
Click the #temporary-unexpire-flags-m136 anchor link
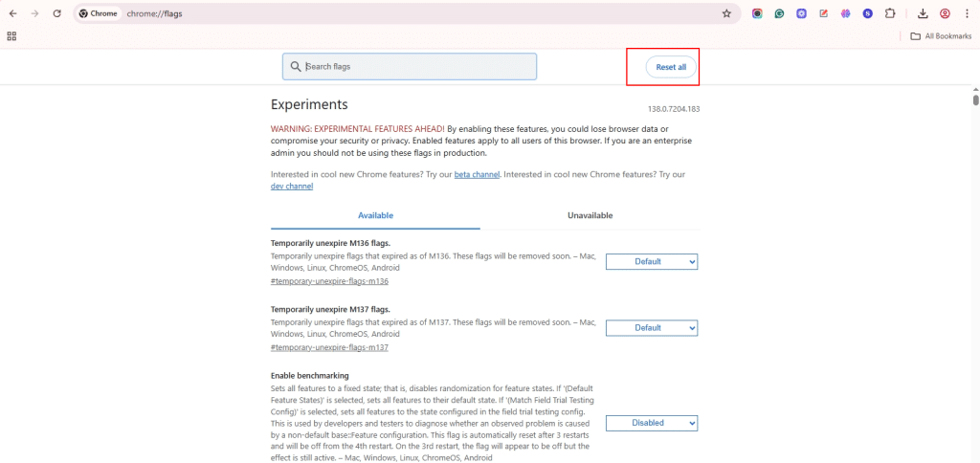coord(329,281)
